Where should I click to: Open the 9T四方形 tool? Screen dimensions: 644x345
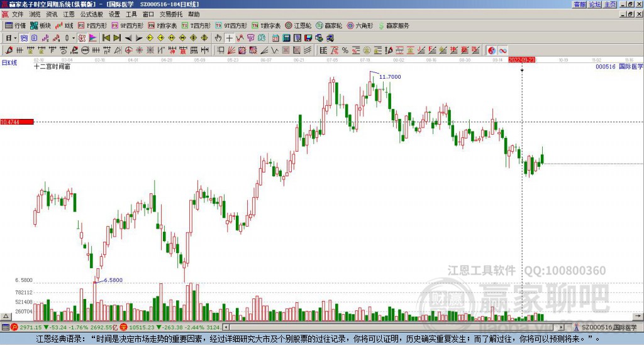point(231,25)
